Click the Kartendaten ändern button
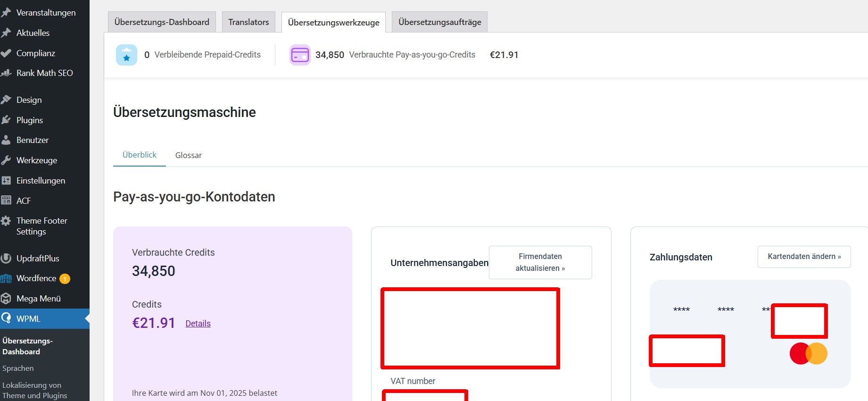This screenshot has width=868, height=401. tap(804, 257)
